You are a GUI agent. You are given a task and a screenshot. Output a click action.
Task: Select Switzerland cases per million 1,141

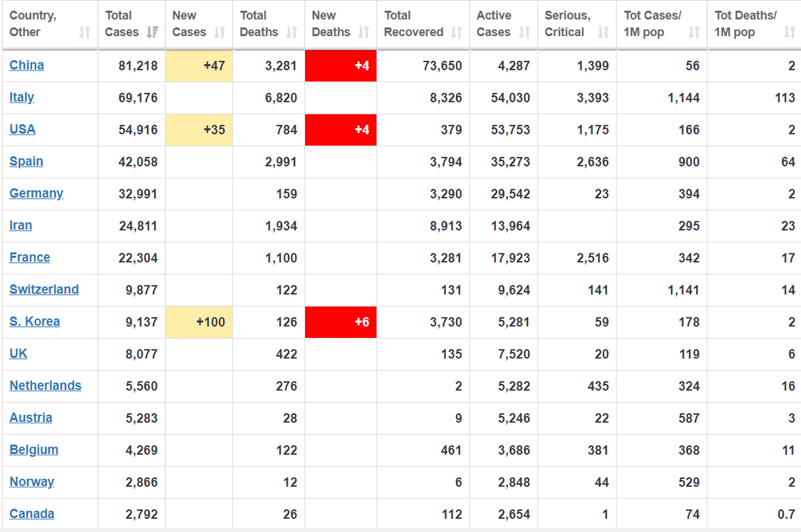point(684,290)
